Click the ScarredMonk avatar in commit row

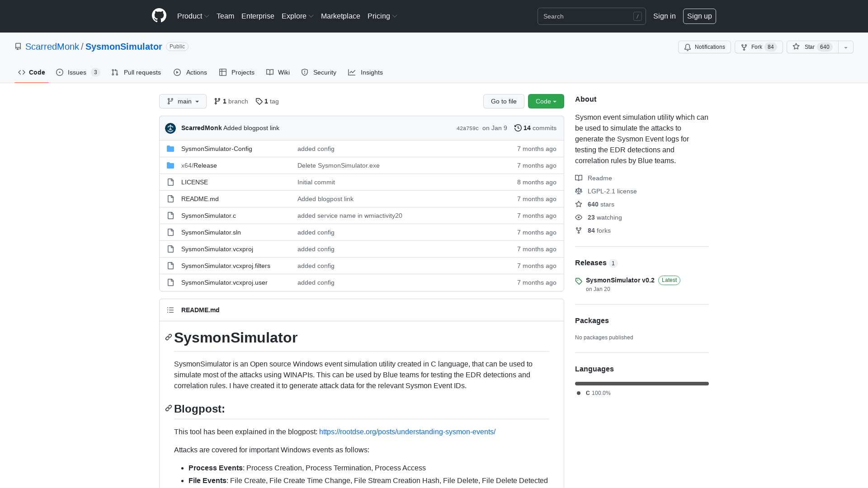[170, 128]
